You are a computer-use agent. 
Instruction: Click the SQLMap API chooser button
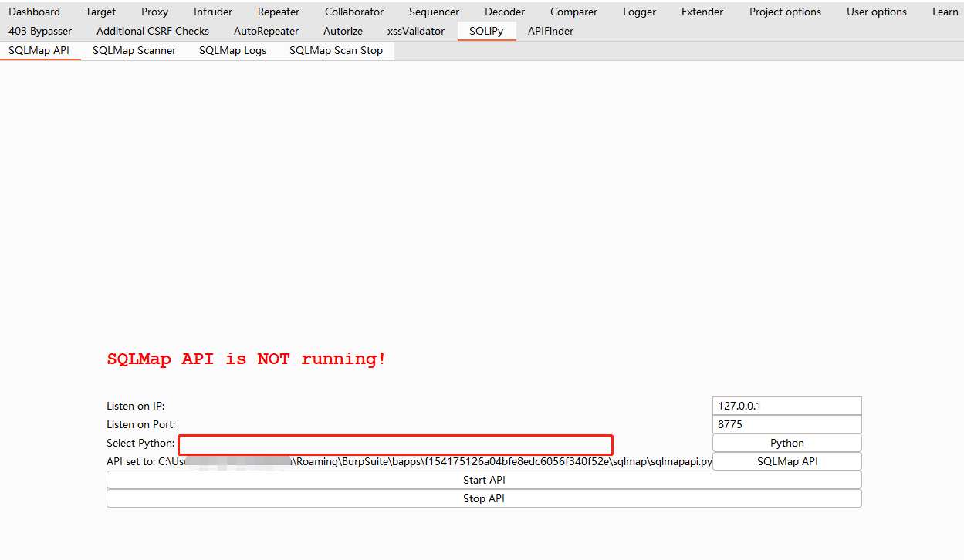(x=786, y=461)
